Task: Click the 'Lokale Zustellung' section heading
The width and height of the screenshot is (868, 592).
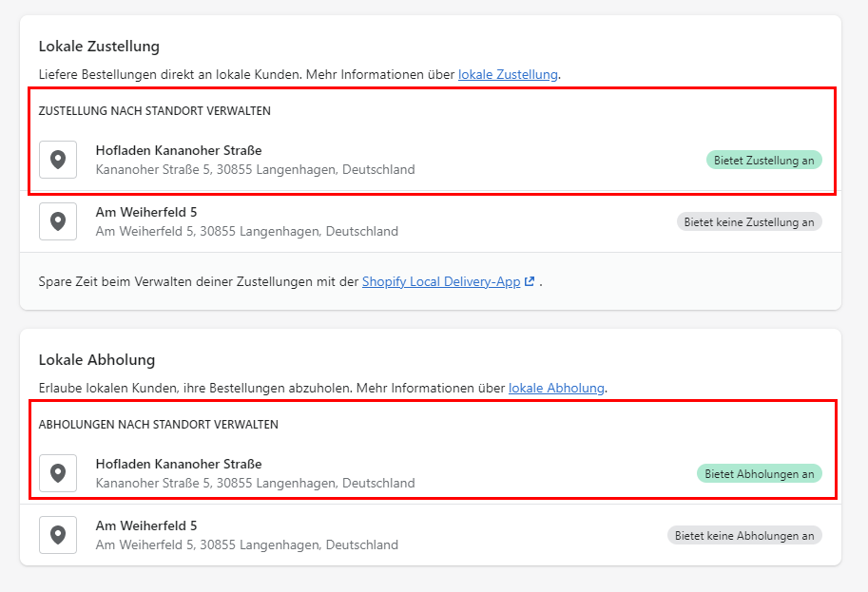Action: 99,46
